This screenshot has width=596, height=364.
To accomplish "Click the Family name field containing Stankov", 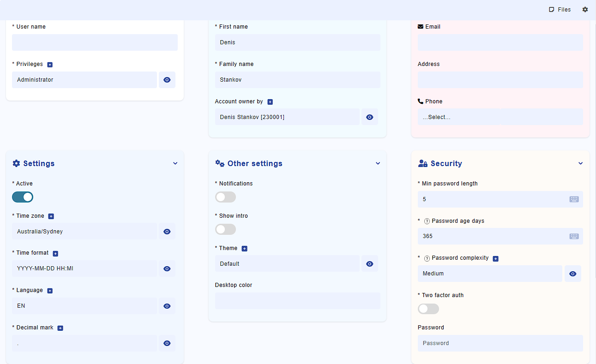I will 298,80.
